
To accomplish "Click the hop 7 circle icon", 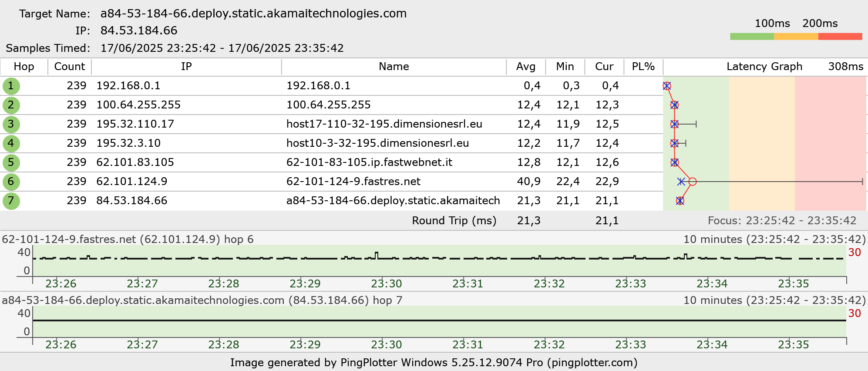I will coord(11,201).
